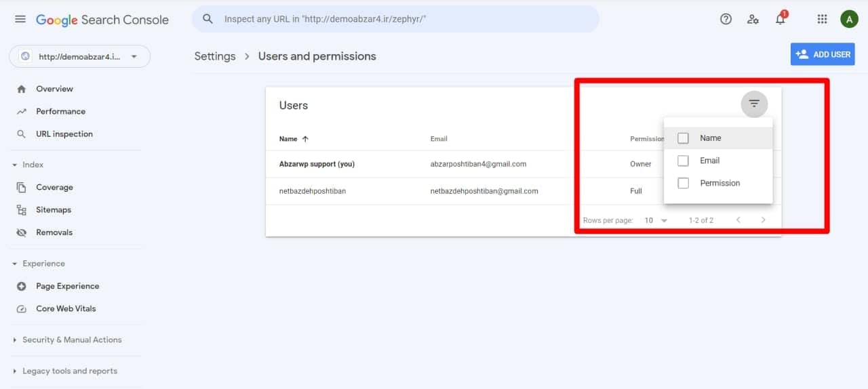Click the Coverage pages icon

(22, 187)
